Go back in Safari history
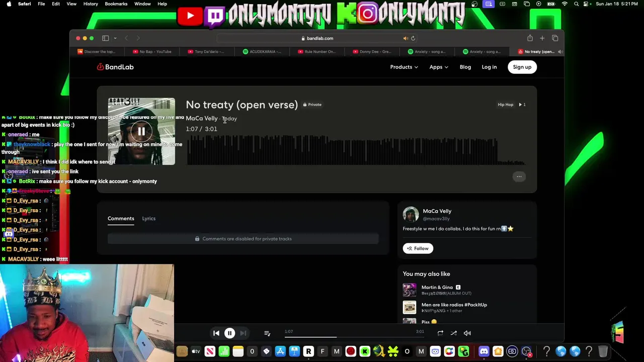The height and width of the screenshot is (362, 644). click(x=126, y=38)
